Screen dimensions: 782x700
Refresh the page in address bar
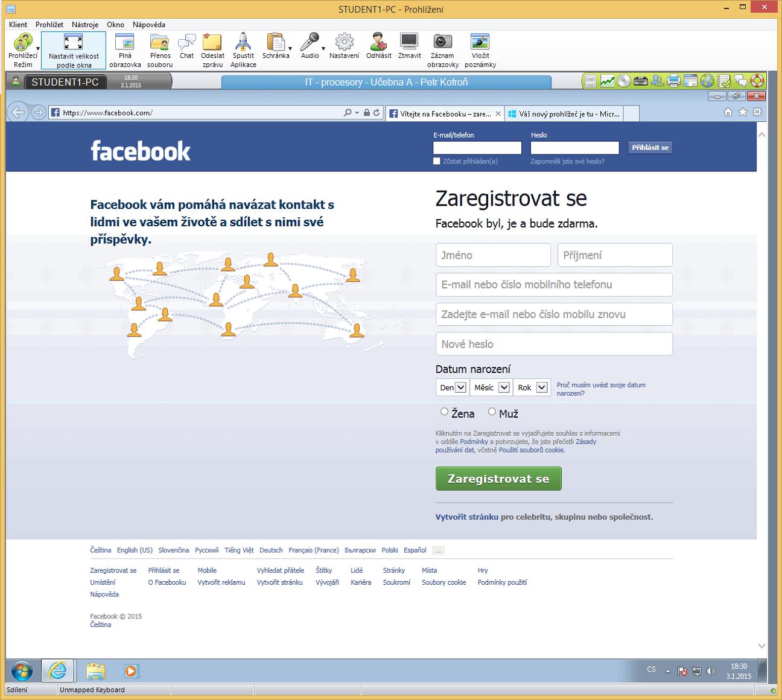[x=377, y=112]
